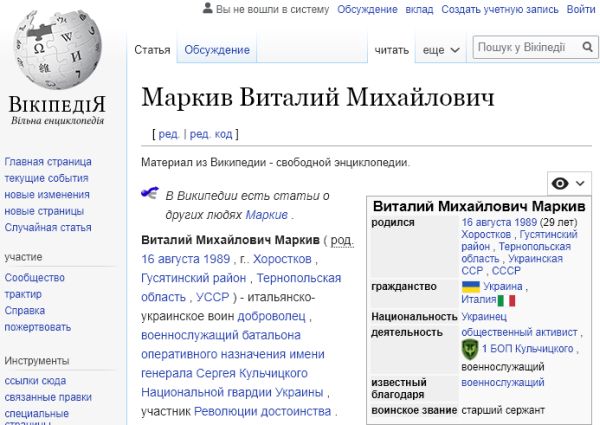Click the 'пожертвовать' sidebar link
600x425 pixels.
(x=37, y=327)
